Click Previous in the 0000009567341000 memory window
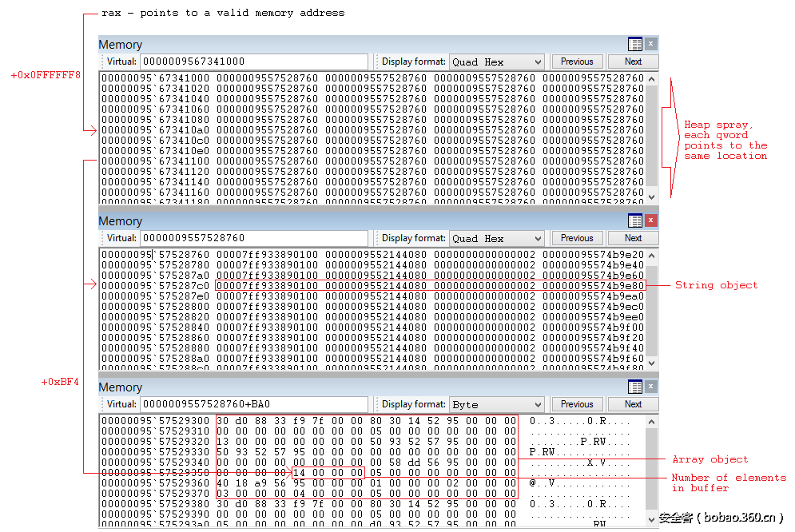This screenshot has height=532, width=795. (577, 62)
